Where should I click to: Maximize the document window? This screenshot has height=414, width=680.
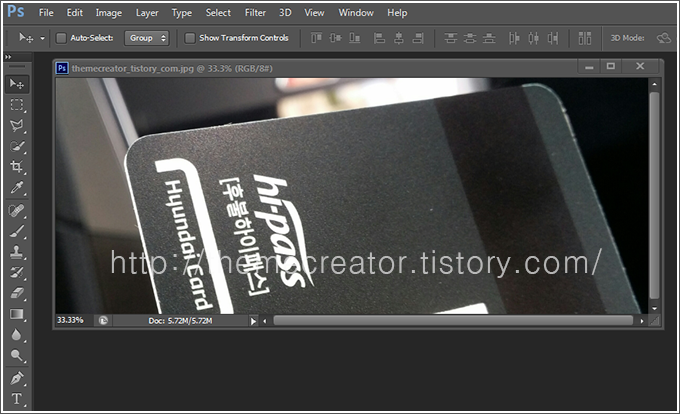[611, 66]
